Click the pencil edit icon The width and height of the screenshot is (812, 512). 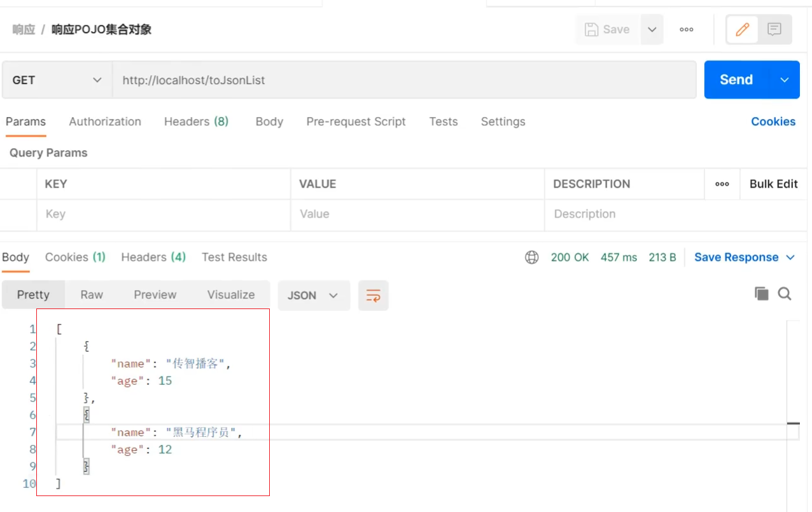pyautogui.click(x=742, y=29)
